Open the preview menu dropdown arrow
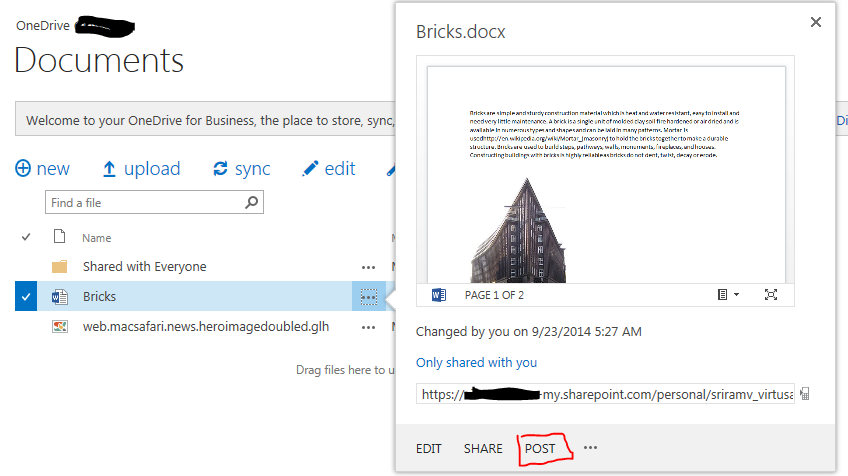848x476 pixels. (737, 295)
